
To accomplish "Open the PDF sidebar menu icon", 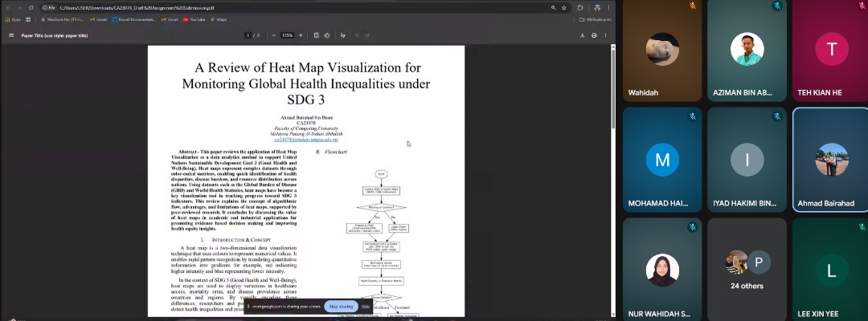I will [x=11, y=35].
